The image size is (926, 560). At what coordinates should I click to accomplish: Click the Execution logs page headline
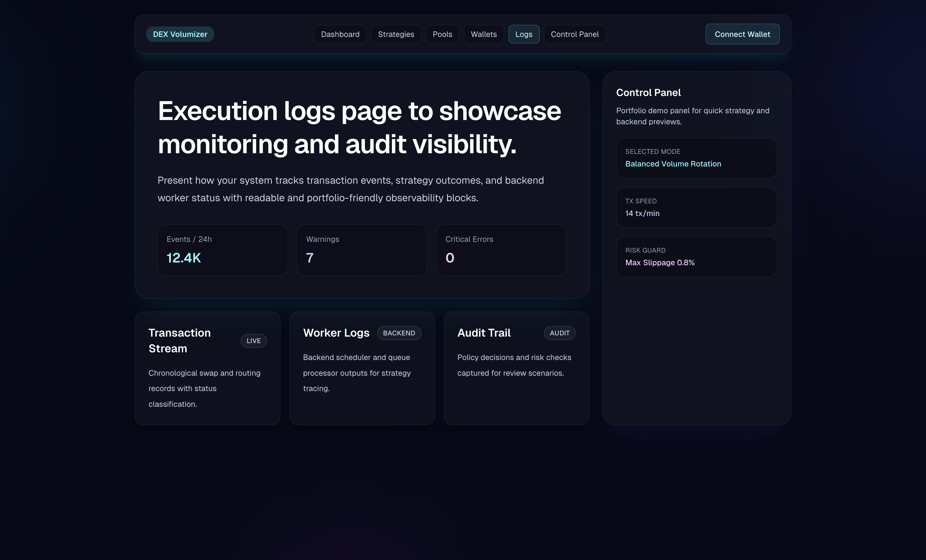(359, 128)
